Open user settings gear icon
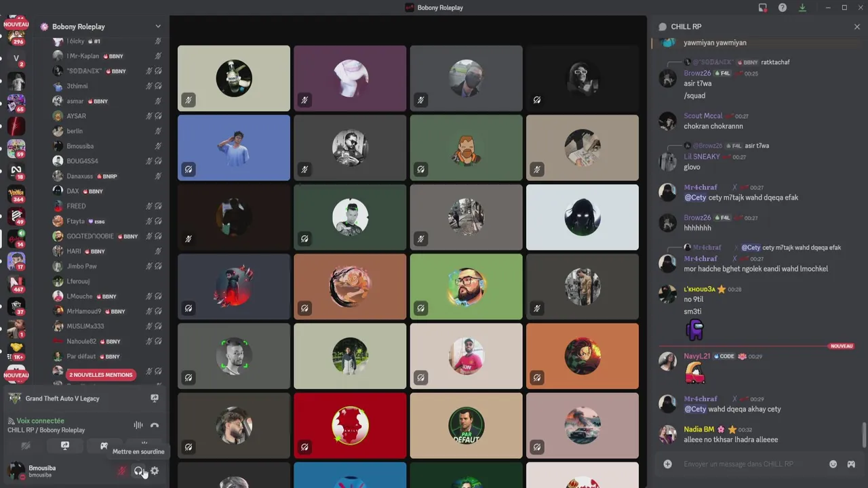 click(x=155, y=470)
